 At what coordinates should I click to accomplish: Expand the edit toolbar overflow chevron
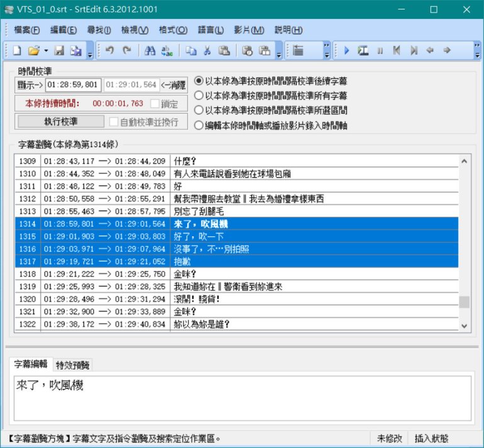(278, 50)
